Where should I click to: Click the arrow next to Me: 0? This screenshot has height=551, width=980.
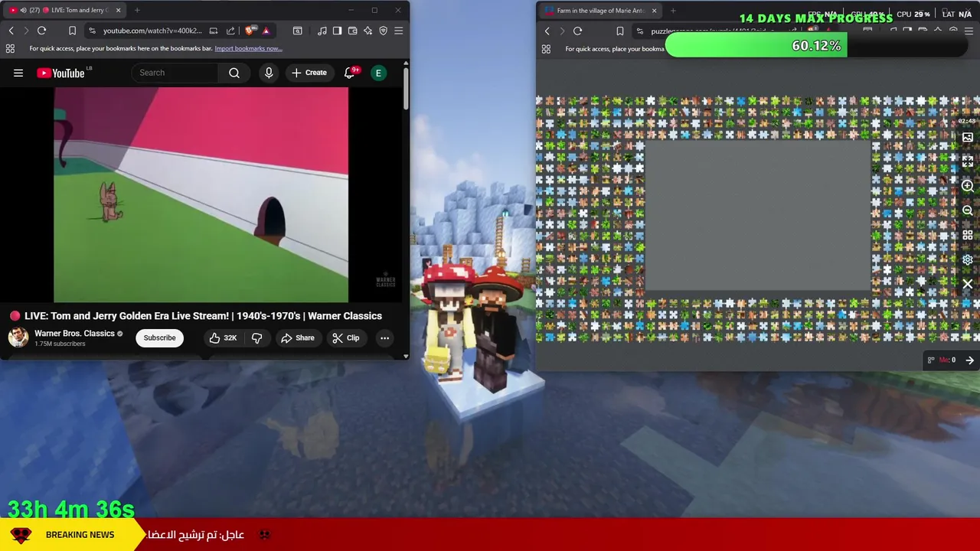pos(969,360)
